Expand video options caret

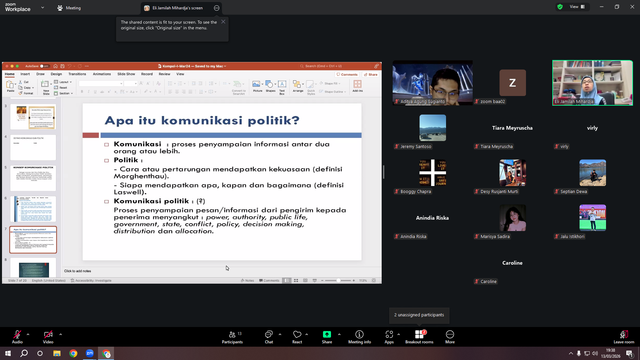[60, 334]
